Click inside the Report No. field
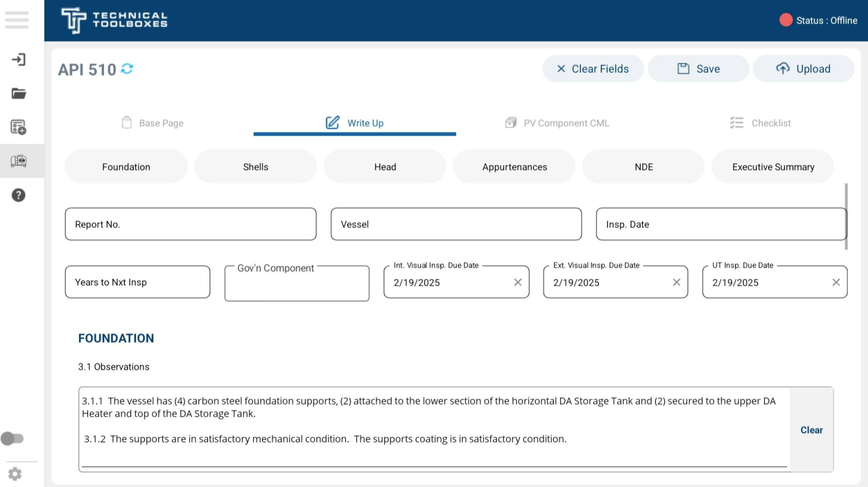Viewport: 868px width, 487px height. coord(190,224)
